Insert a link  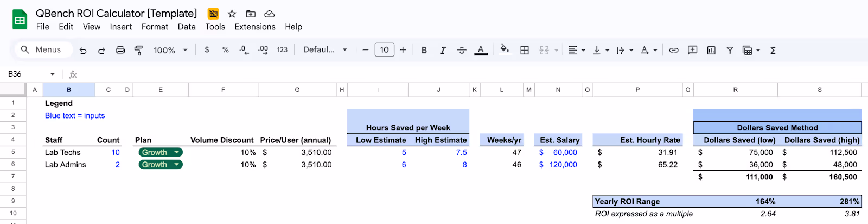pos(674,50)
